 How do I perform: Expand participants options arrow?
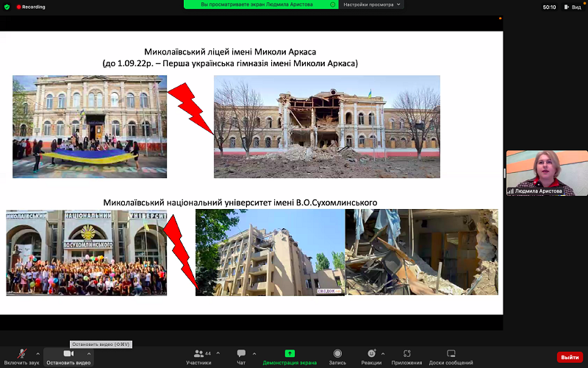tap(218, 354)
